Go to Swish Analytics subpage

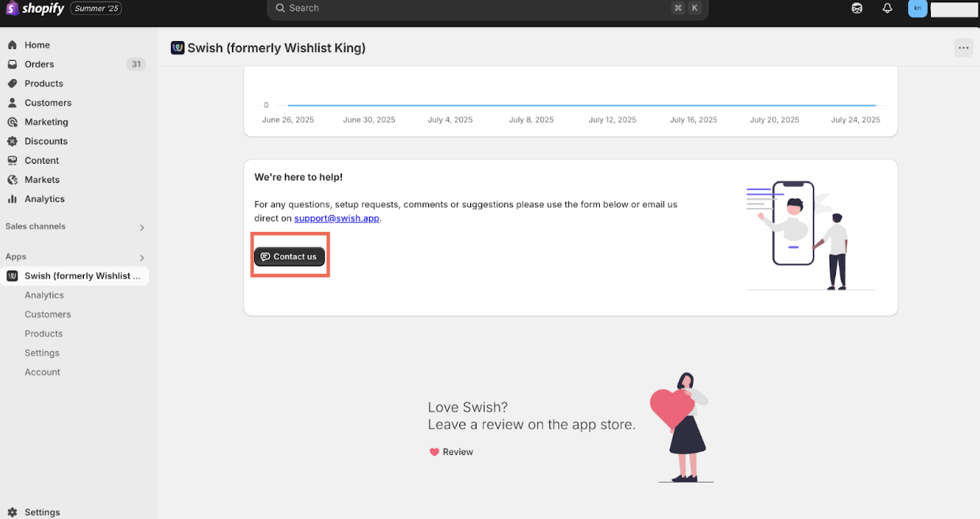[44, 295]
